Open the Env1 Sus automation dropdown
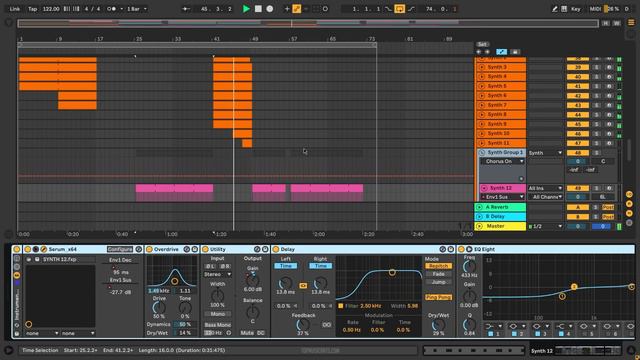 pos(502,197)
